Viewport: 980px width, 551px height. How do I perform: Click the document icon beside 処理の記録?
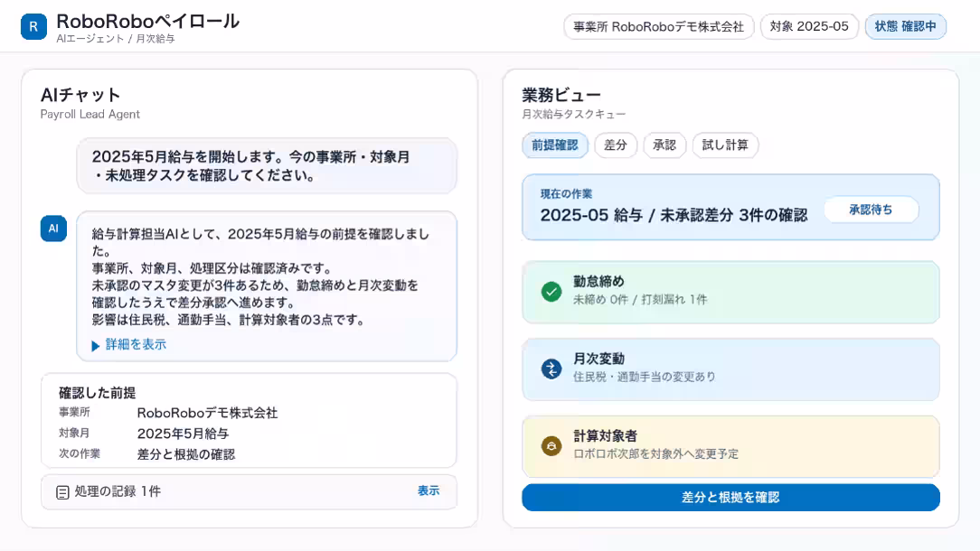click(x=62, y=492)
